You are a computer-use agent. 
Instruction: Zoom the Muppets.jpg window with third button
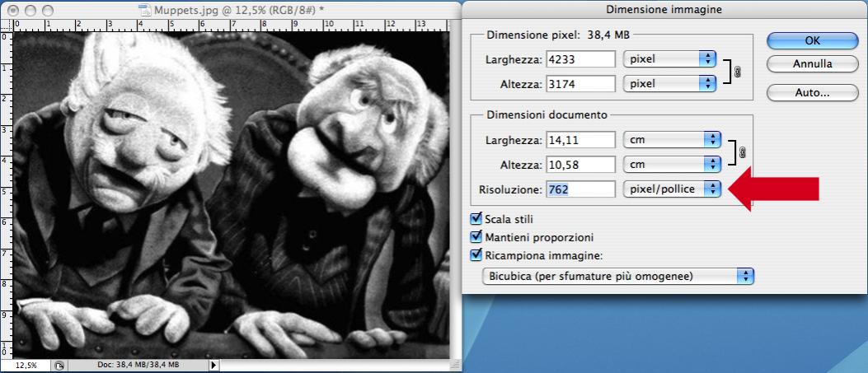(x=48, y=10)
